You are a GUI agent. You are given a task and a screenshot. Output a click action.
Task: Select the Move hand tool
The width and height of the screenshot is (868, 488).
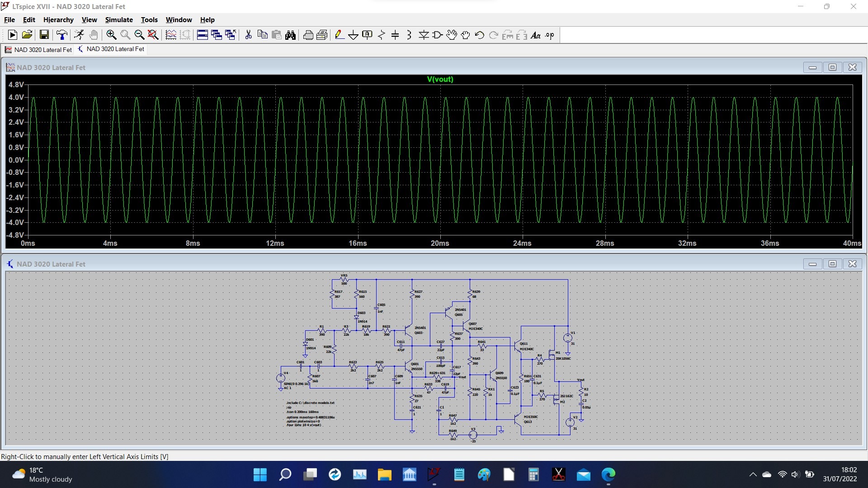(452, 35)
